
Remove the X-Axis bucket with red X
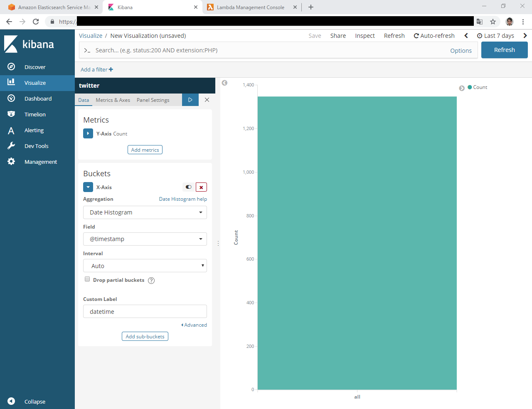tap(201, 187)
